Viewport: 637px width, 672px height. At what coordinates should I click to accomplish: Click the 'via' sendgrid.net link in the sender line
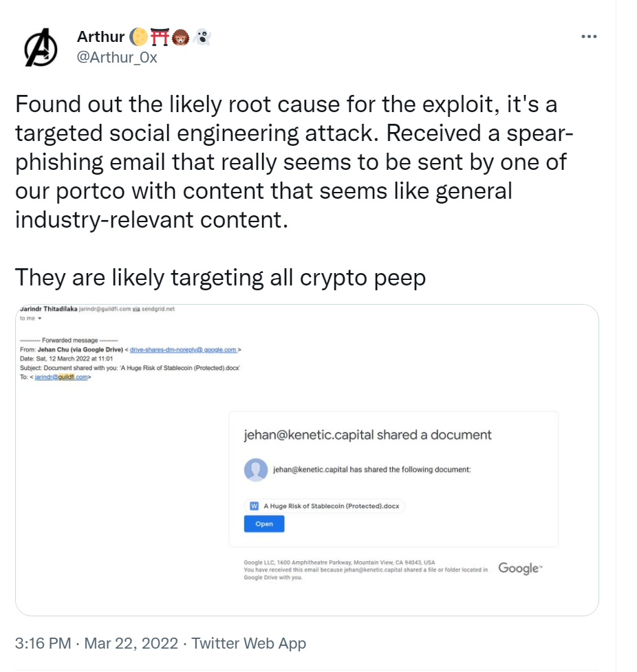[x=136, y=309]
